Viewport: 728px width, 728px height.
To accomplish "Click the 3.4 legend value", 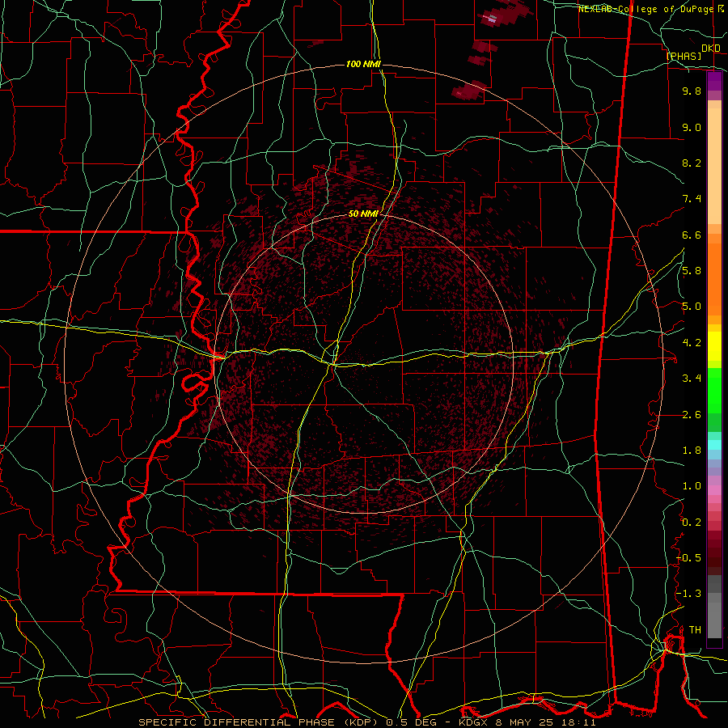I will [x=692, y=379].
